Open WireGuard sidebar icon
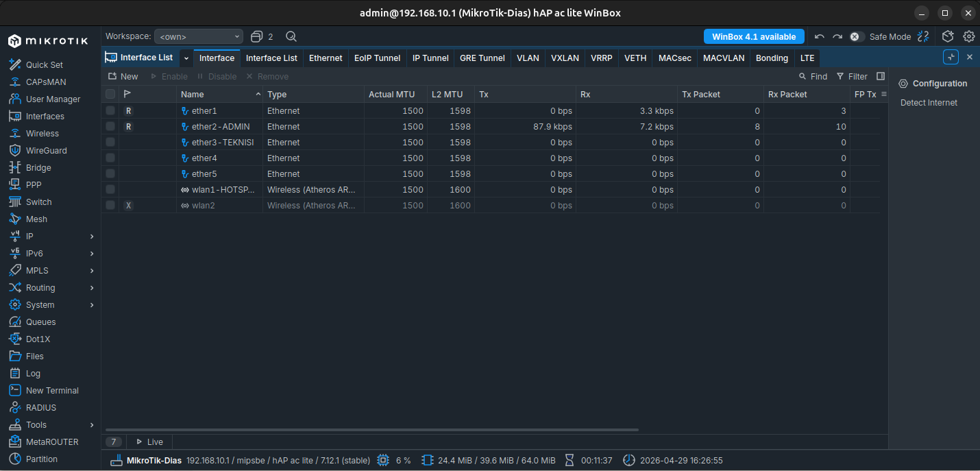The image size is (980, 471). point(15,150)
